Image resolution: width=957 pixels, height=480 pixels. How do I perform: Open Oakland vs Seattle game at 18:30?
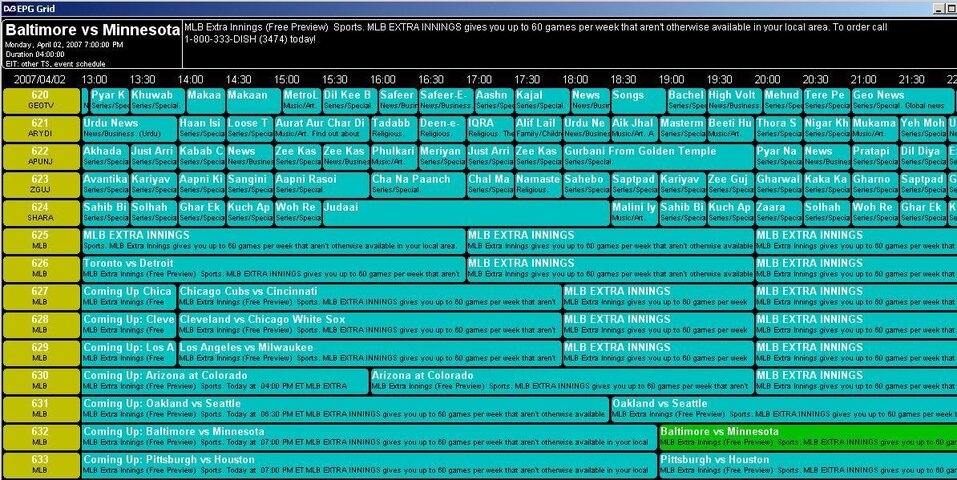click(784, 410)
